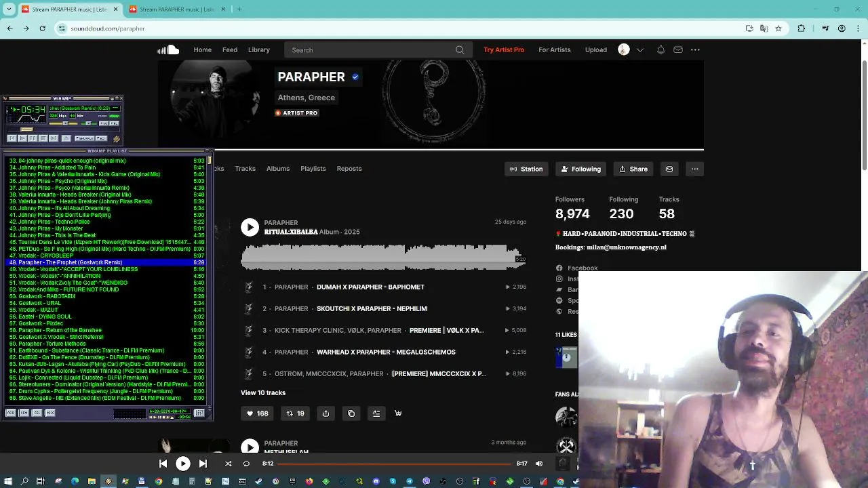Select track SKOUTCHI X PARAPHER - NEPHILIM
This screenshot has height=488, width=868.
pyautogui.click(x=372, y=308)
